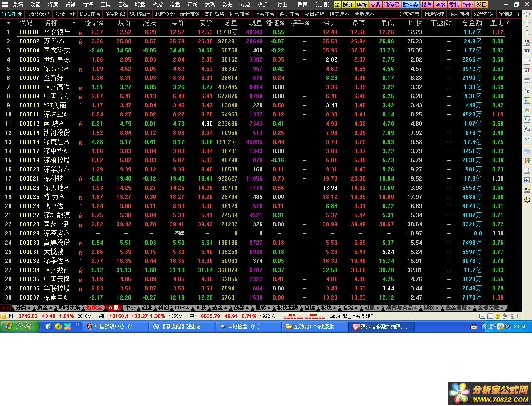Select the 短线宝 bottom tab

pos(94,308)
